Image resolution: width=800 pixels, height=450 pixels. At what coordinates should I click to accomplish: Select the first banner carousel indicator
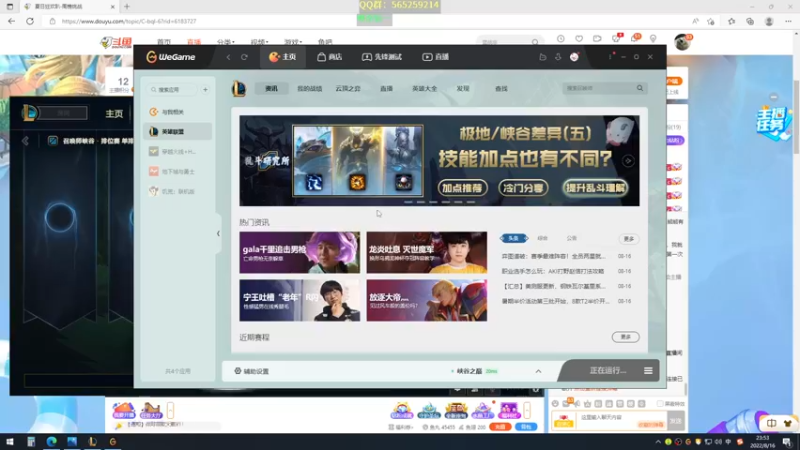408,202
